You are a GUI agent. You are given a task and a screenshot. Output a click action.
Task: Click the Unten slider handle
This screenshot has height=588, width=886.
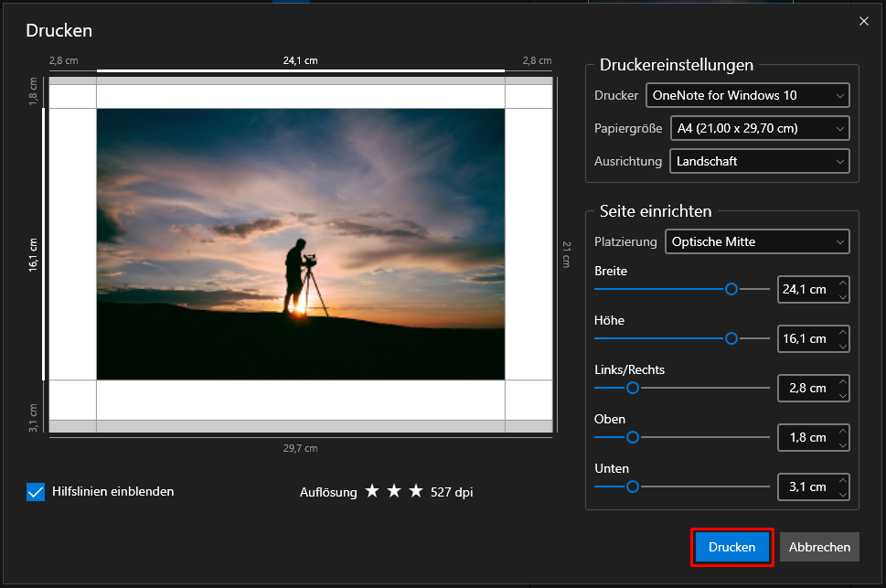click(x=633, y=486)
